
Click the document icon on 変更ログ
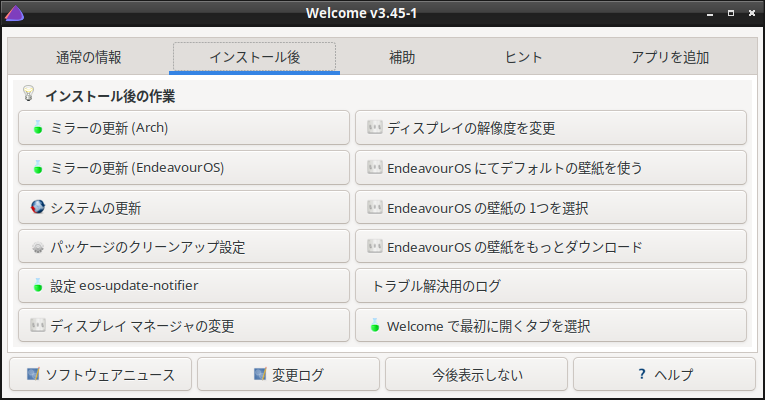point(260,374)
